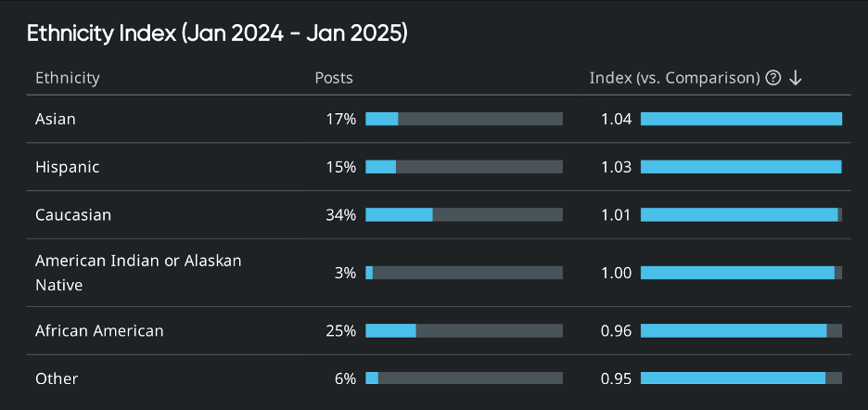Click the Other 0.95 index bar
Viewport: 868px width, 410px height.
point(741,378)
